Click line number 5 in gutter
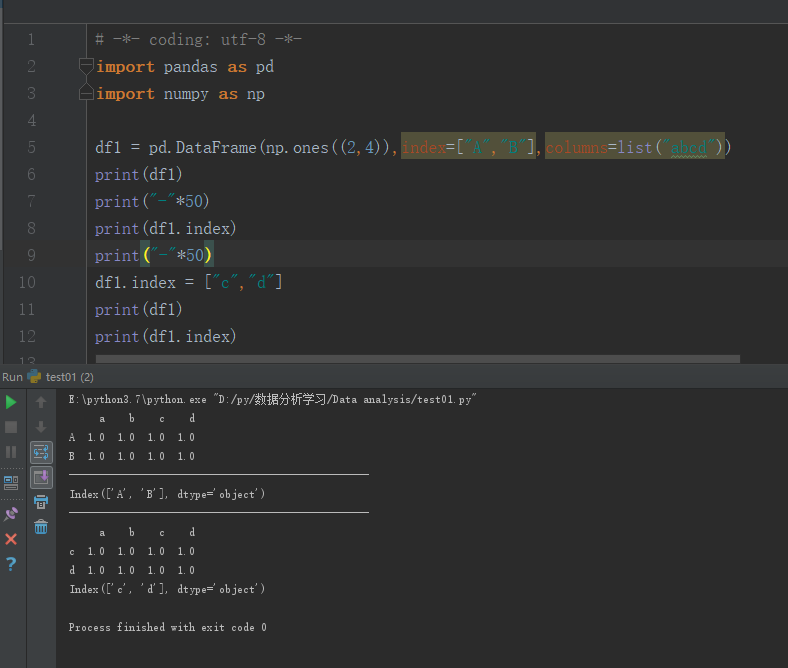 [31, 147]
